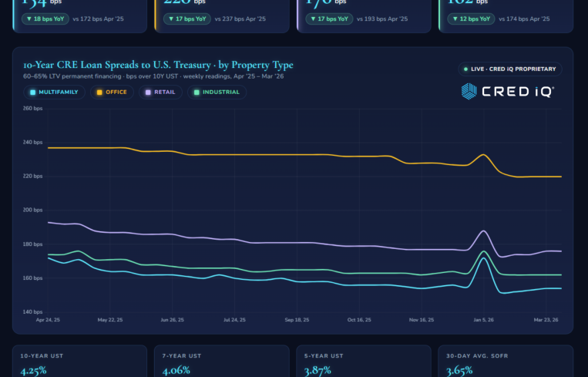588x377 pixels.
Task: Toggle the Multifamily series legend pill
Action: 54,93
